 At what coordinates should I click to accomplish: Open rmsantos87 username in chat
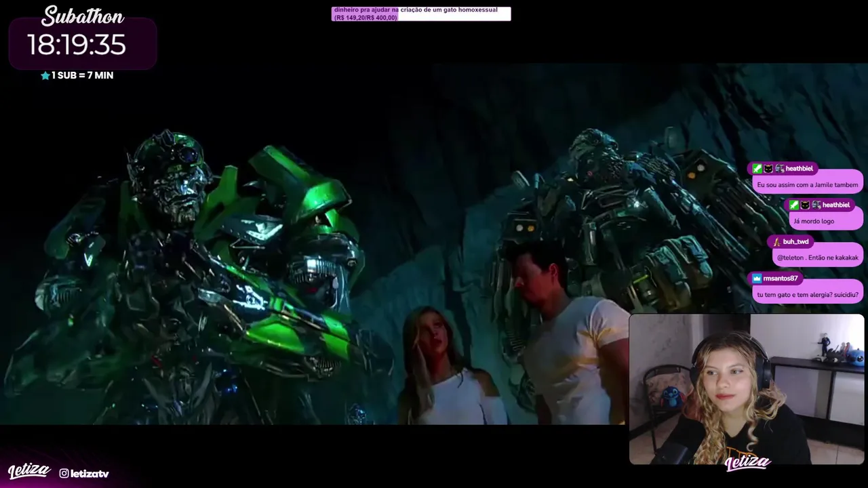click(780, 279)
